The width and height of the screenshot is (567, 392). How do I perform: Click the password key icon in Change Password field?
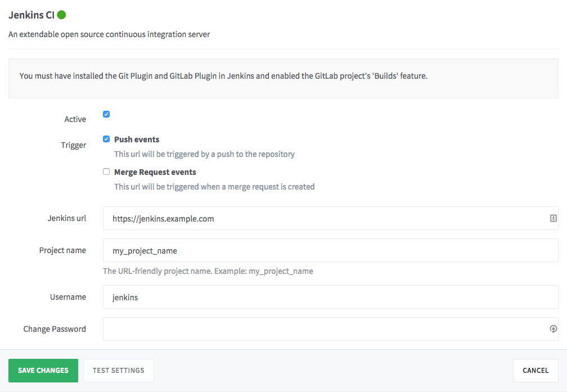[x=553, y=328]
